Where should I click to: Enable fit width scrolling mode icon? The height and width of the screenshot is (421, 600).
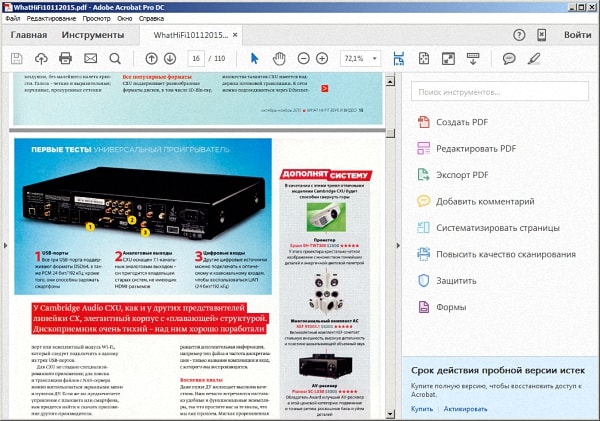(x=399, y=59)
